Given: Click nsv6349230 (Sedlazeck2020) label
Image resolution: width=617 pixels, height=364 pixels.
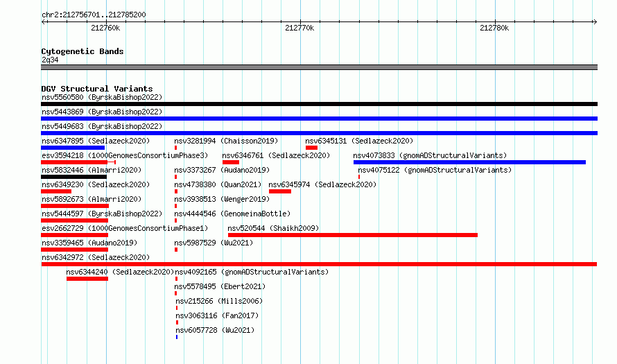Looking at the screenshot, I should (96, 184).
